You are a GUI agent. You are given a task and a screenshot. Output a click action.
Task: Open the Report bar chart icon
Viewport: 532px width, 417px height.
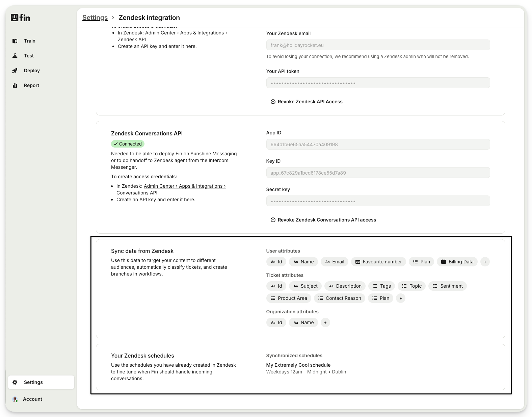click(15, 85)
